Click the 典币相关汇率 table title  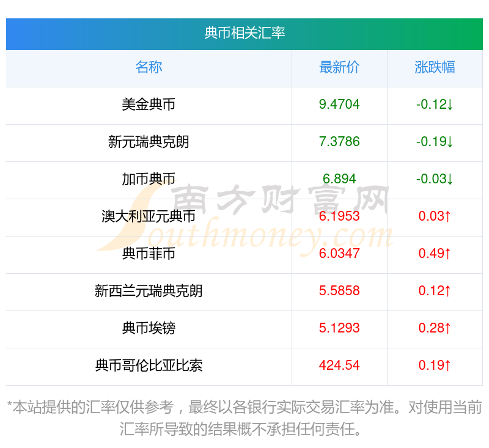[x=244, y=33]
